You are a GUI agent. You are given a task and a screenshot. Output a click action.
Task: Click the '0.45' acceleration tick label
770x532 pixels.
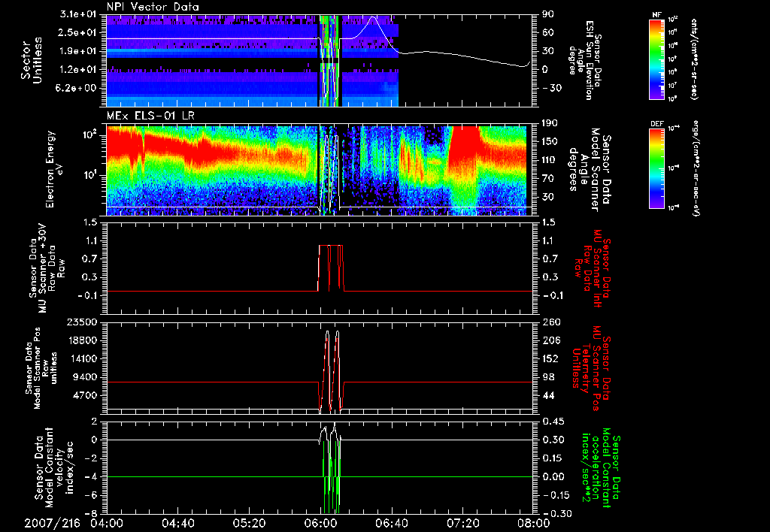click(x=553, y=422)
